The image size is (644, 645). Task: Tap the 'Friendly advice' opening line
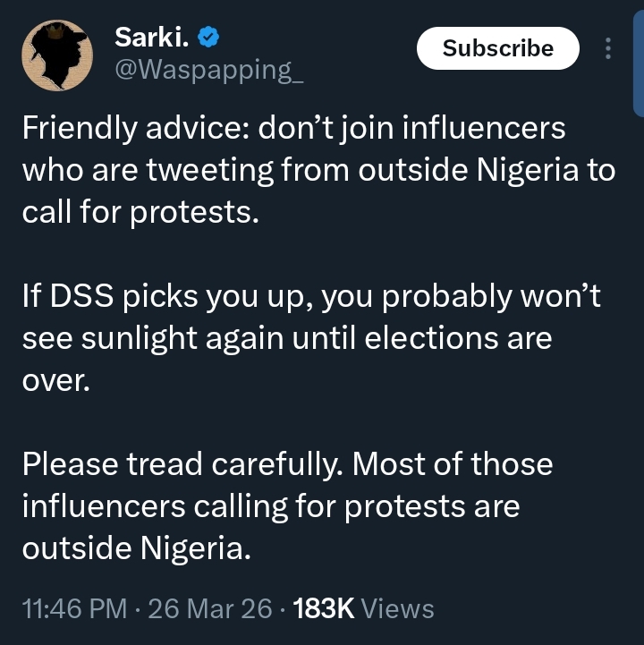[293, 128]
